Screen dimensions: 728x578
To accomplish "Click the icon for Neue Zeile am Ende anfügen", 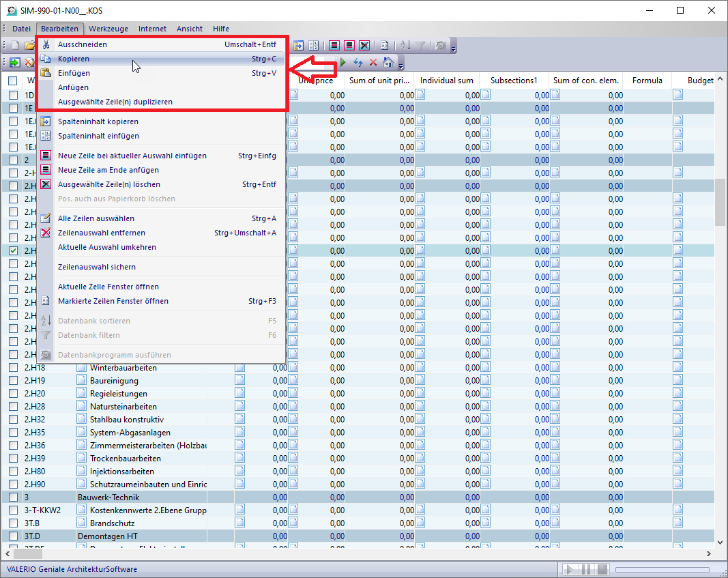I will click(x=46, y=170).
